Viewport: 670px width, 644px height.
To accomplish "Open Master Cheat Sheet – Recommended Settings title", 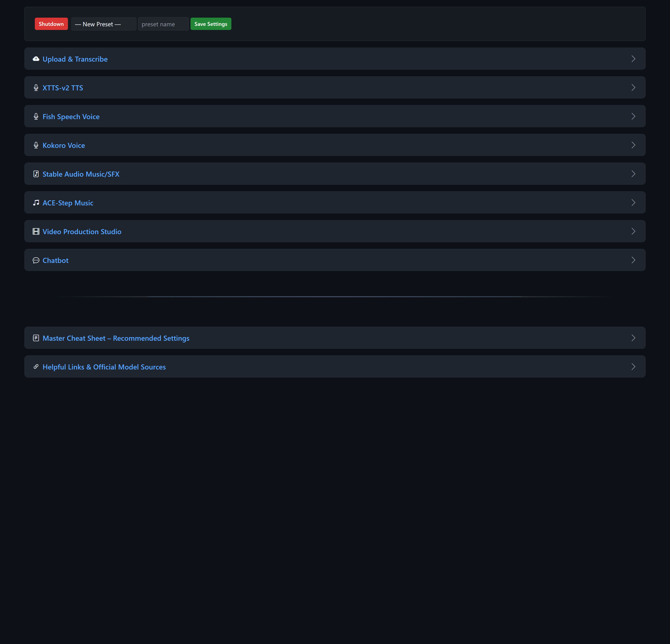I will point(116,338).
